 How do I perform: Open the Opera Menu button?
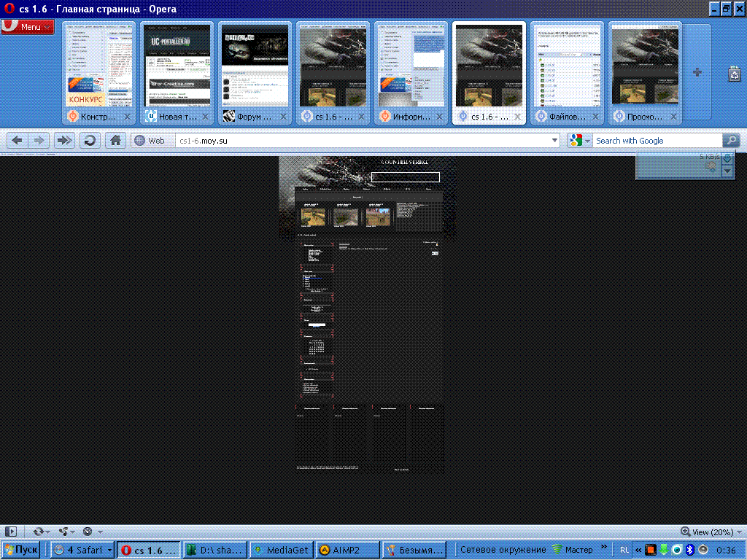coord(28,27)
